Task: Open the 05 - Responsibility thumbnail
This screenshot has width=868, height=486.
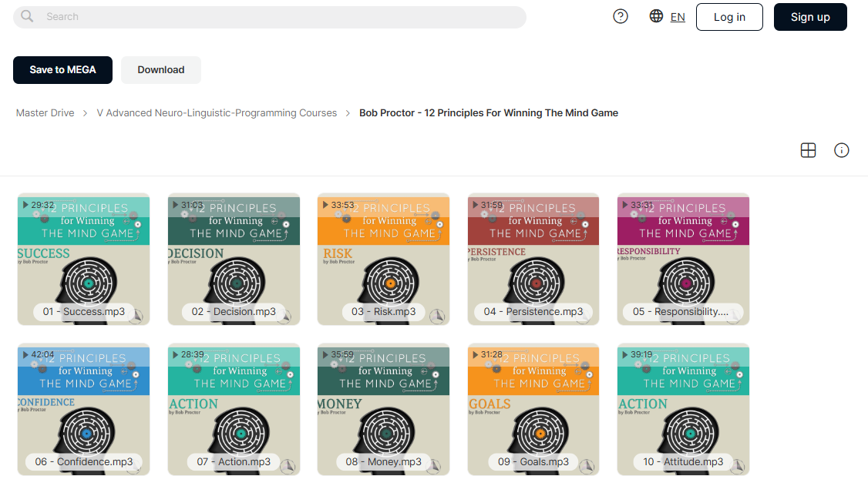Action: [x=683, y=260]
